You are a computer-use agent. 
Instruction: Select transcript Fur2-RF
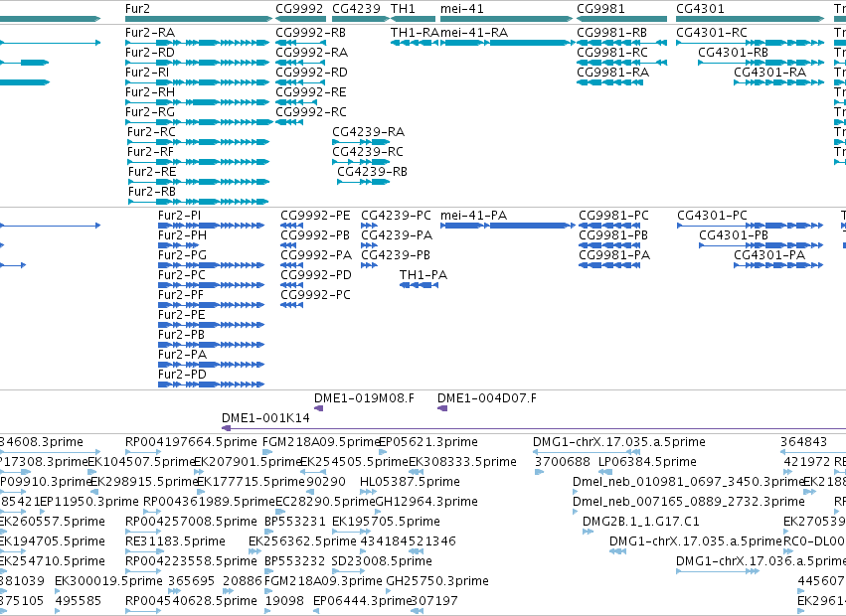[x=199, y=162]
